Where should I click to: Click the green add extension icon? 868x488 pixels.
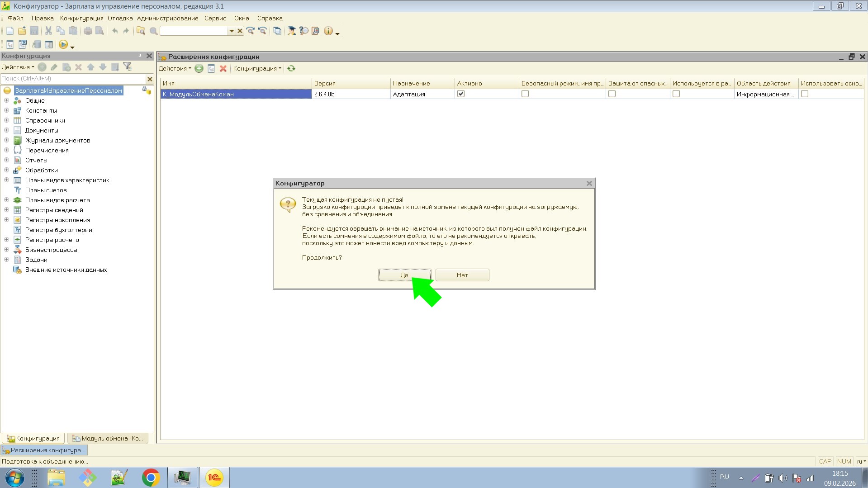coord(199,69)
